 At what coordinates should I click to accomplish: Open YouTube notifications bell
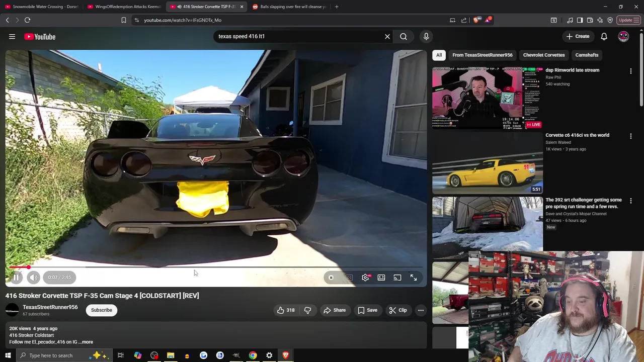[x=604, y=36]
